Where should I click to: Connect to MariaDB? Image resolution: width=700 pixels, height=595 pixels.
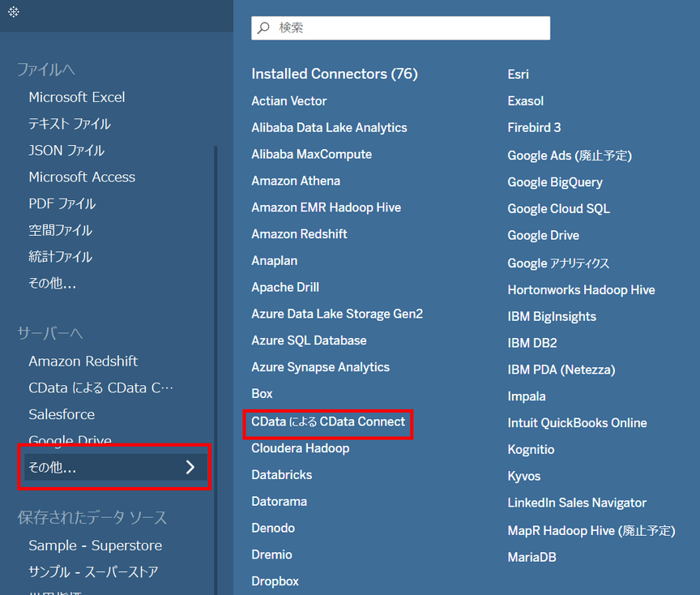point(531,557)
